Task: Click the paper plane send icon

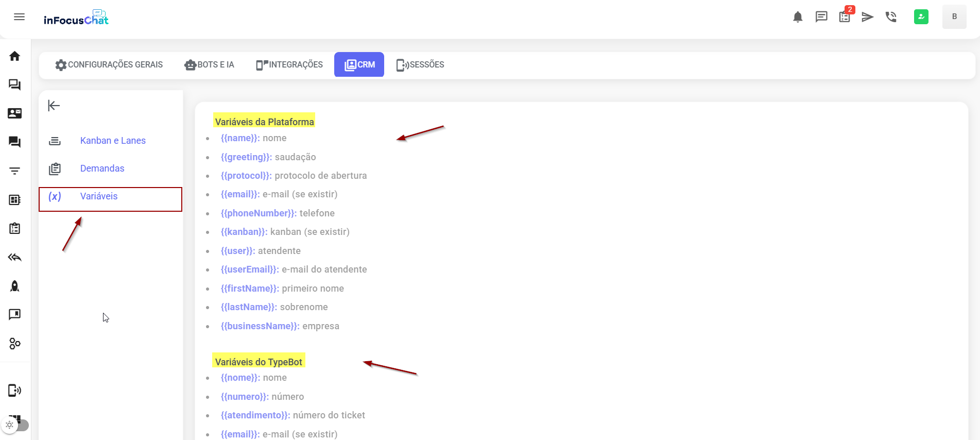Action: click(x=868, y=17)
